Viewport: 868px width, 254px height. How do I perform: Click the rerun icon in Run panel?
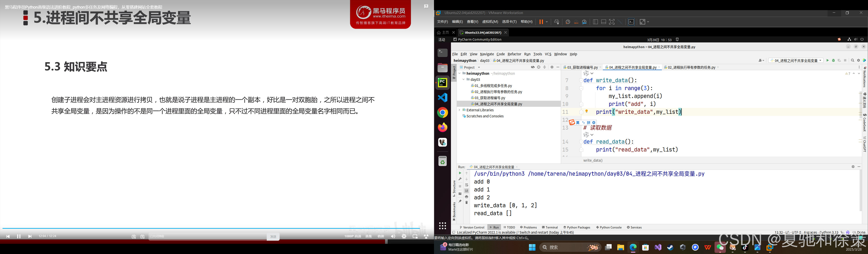tap(460, 173)
